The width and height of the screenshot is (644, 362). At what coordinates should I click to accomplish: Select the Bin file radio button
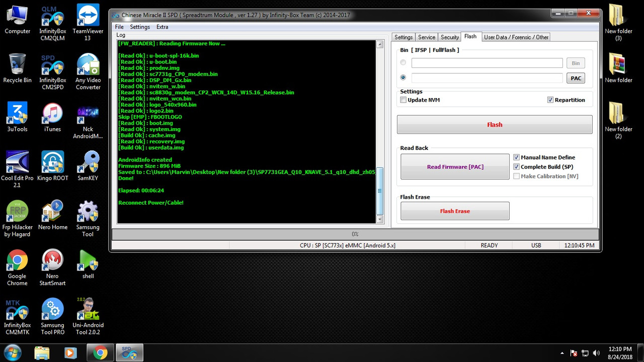(x=403, y=63)
